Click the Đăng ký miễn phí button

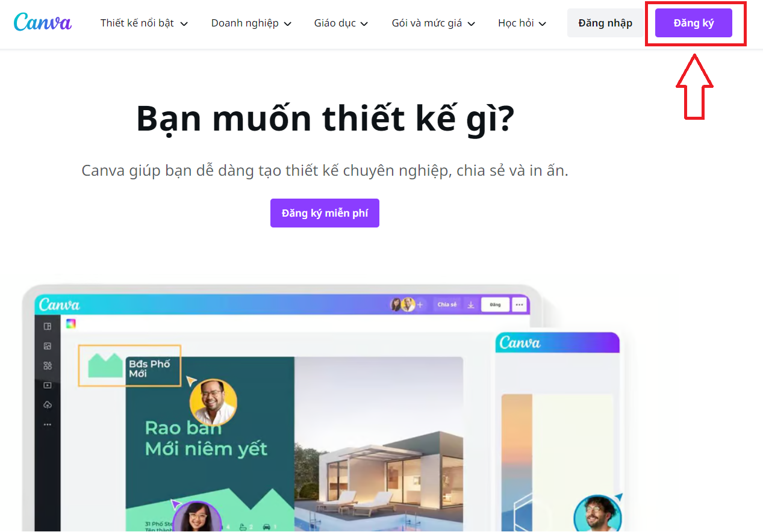point(325,213)
